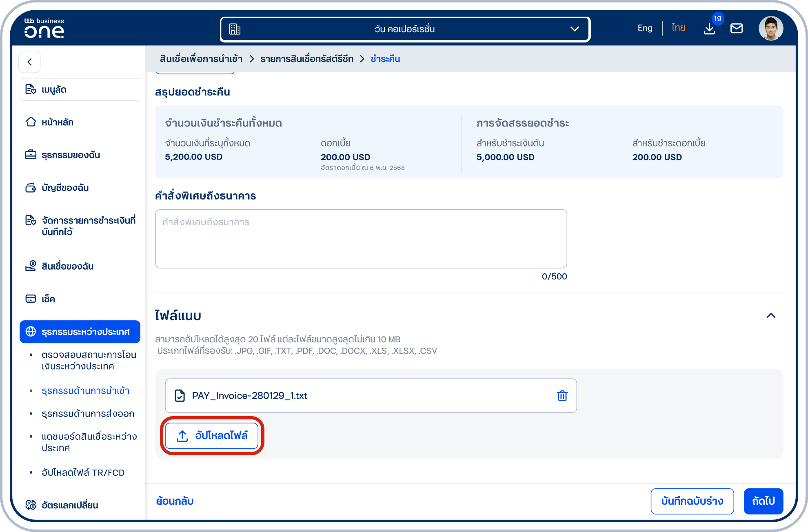Image resolution: width=808 pixels, height=532 pixels.
Task: Click PAY_Invoice-280129_1.txt file name
Action: (250, 395)
